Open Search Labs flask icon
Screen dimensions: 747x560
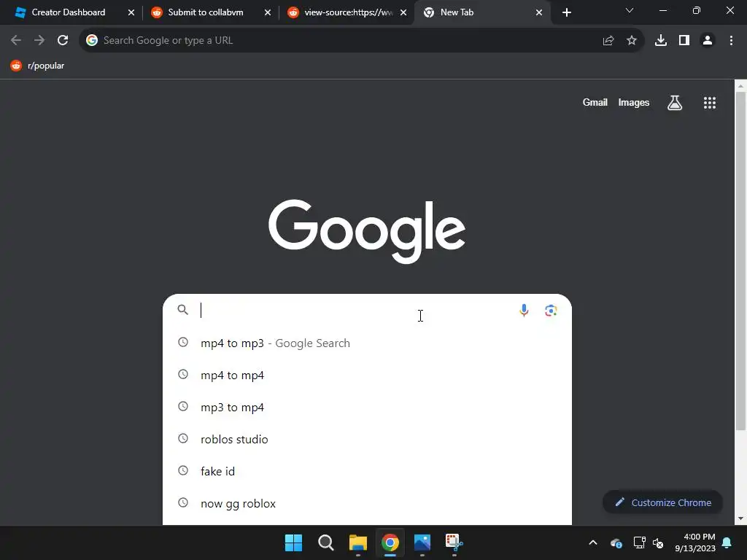[x=675, y=102]
